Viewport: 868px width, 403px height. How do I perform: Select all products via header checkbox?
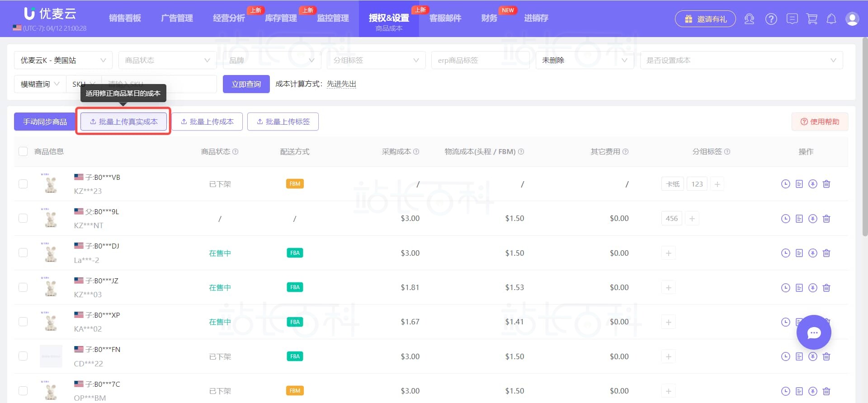(x=23, y=151)
